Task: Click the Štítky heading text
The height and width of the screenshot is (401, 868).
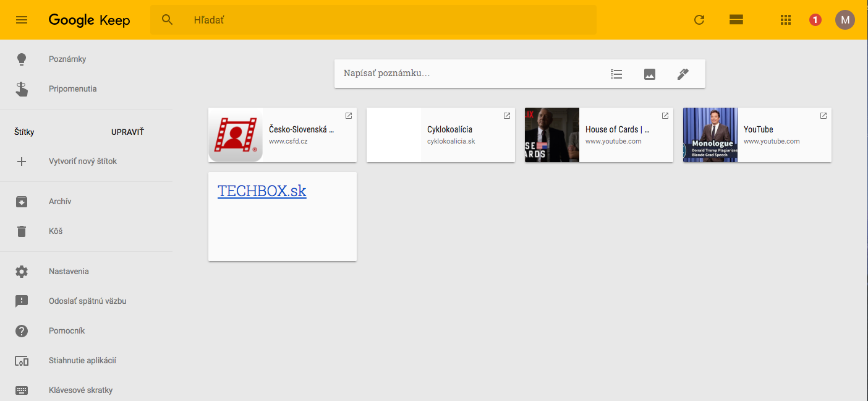Action: pyautogui.click(x=24, y=132)
